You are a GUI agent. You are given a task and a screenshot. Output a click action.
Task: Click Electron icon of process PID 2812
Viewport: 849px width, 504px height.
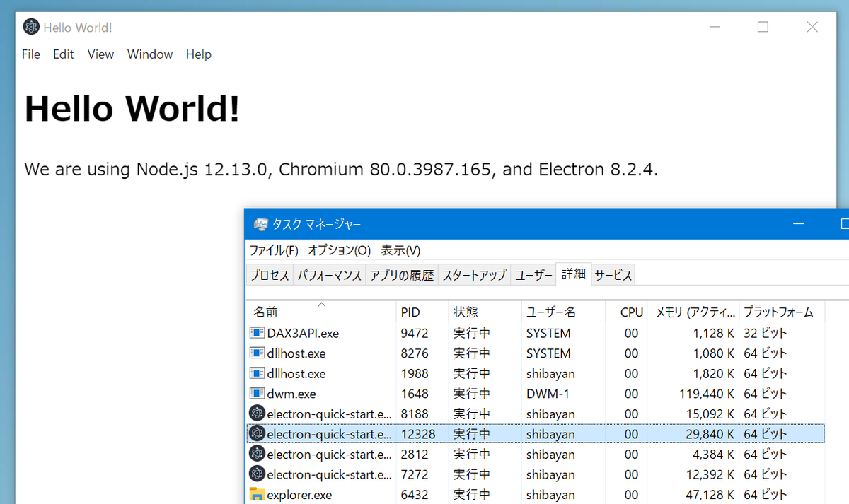(258, 454)
